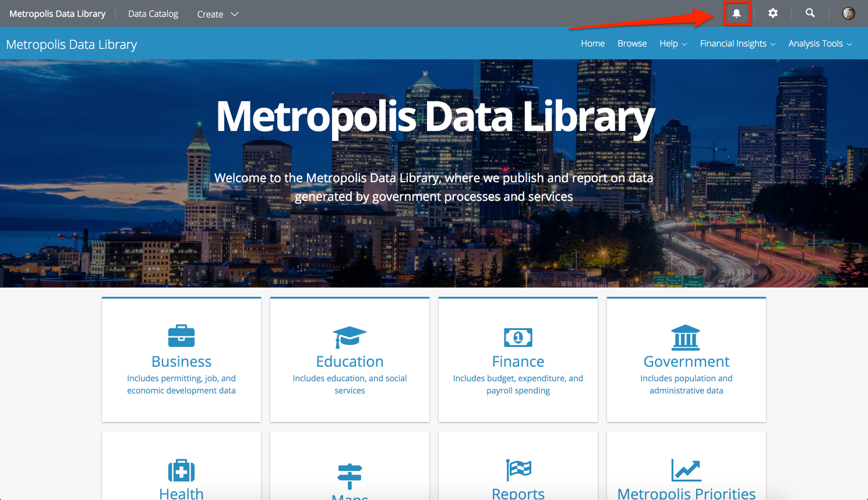Open the Metropolis Priorities category title
This screenshot has height=500, width=868.
tap(686, 493)
